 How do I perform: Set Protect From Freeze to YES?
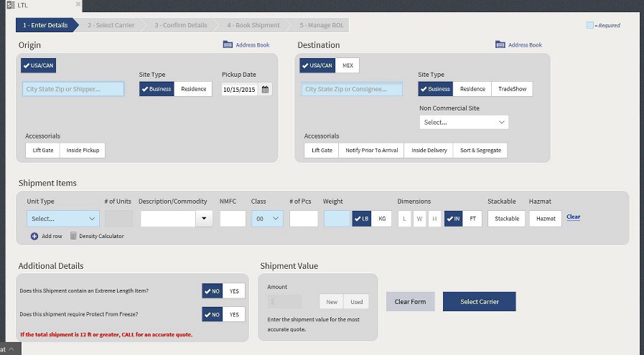(233, 314)
